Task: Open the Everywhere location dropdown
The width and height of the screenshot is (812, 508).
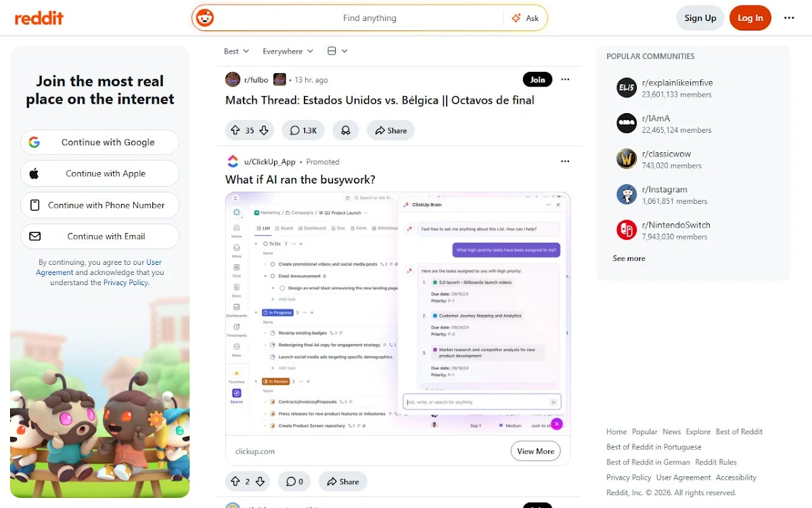Action: [288, 51]
